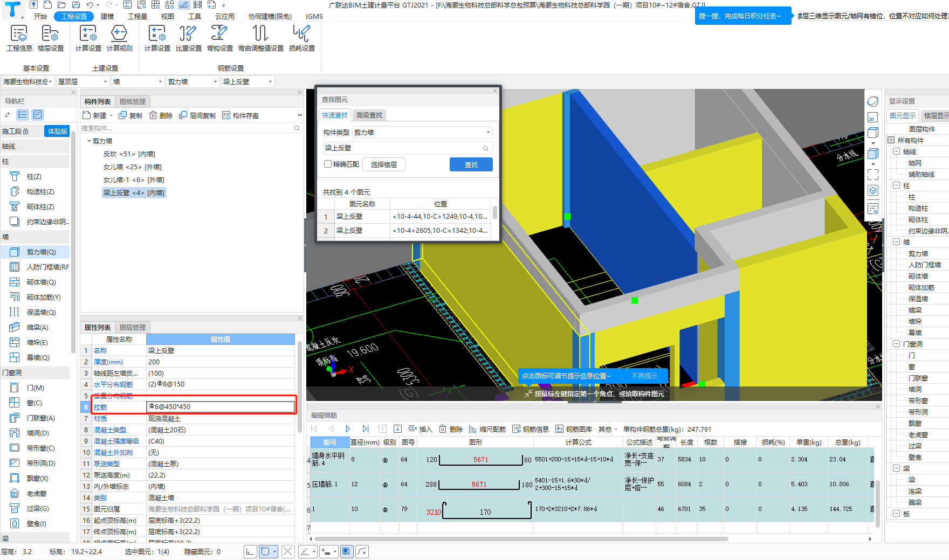This screenshot has height=560, width=949.
Task: Click 拉筋 property value field
Action: pos(221,406)
